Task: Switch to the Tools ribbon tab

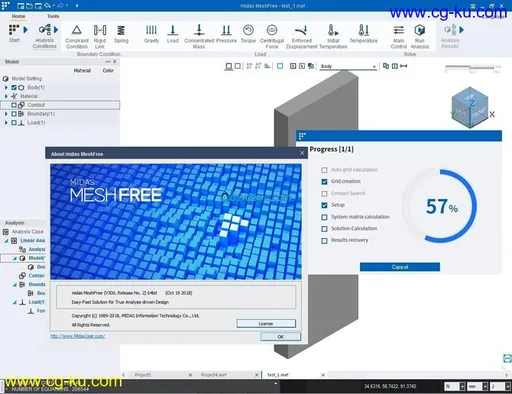Action: coord(53,16)
